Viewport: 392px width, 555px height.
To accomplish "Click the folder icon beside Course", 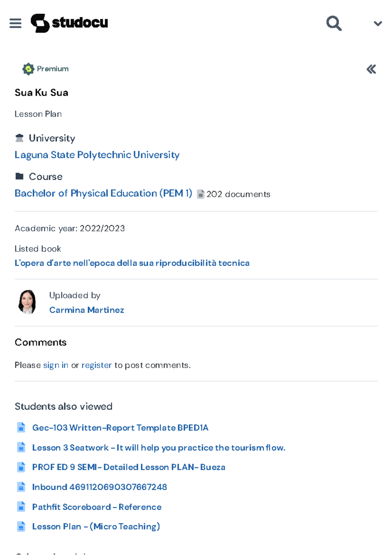I will pos(19,176).
